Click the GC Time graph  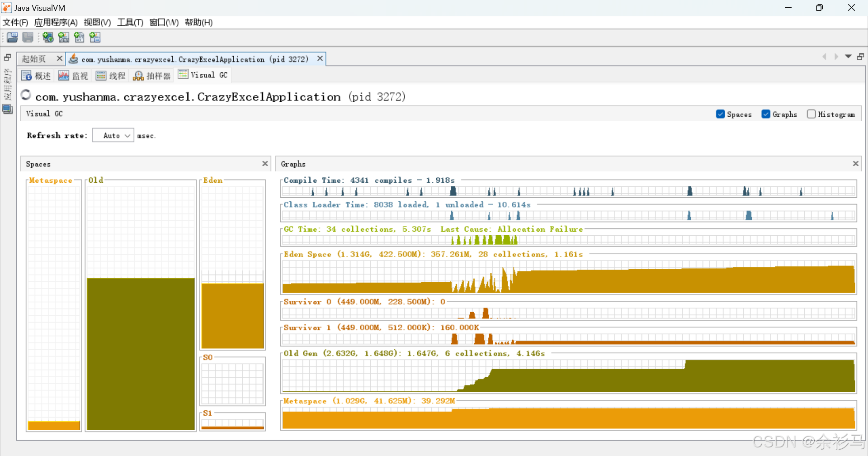pyautogui.click(x=569, y=239)
